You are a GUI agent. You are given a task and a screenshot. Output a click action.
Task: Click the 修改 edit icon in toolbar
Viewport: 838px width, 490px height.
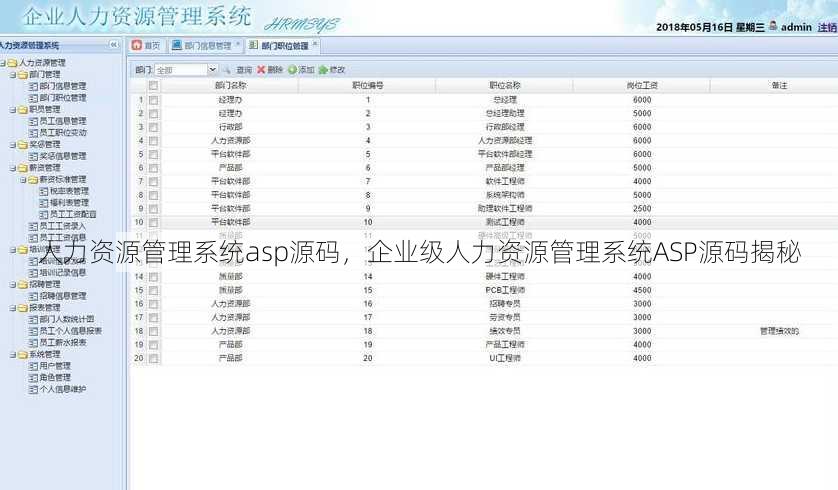(323, 70)
